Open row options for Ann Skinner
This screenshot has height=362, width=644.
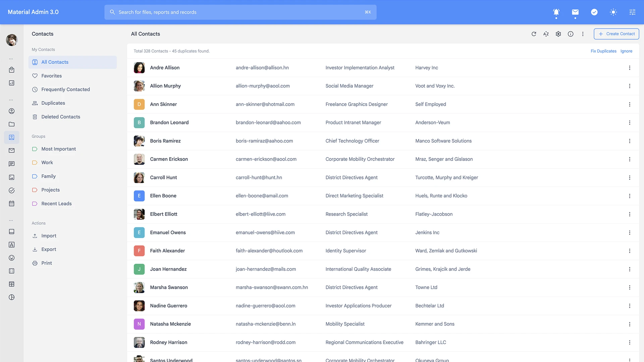tap(629, 104)
